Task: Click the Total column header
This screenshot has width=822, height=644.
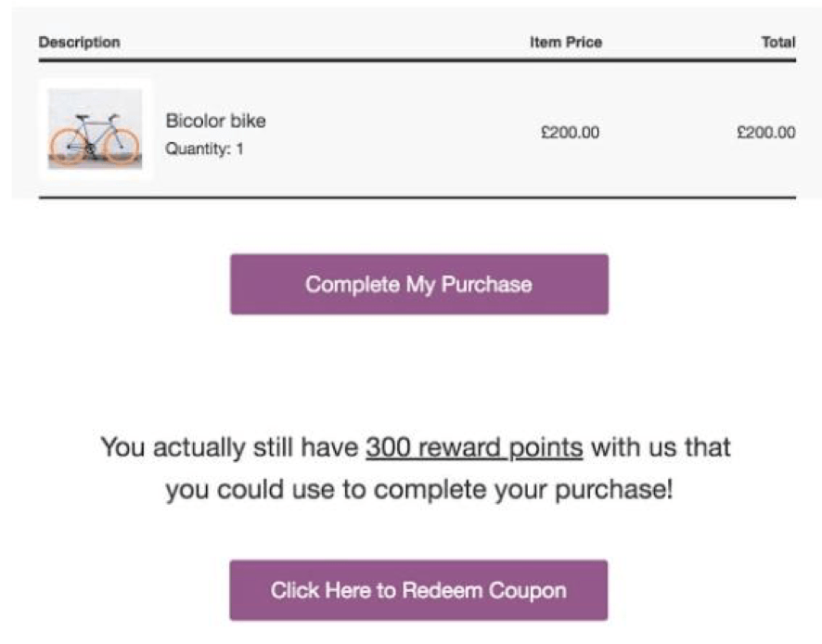Action: 777,43
